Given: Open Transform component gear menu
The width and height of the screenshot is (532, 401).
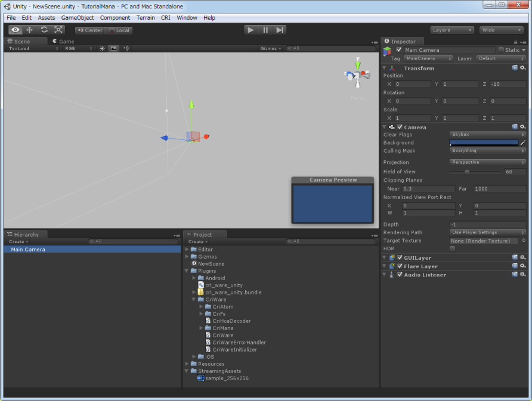Looking at the screenshot, I should click(523, 68).
